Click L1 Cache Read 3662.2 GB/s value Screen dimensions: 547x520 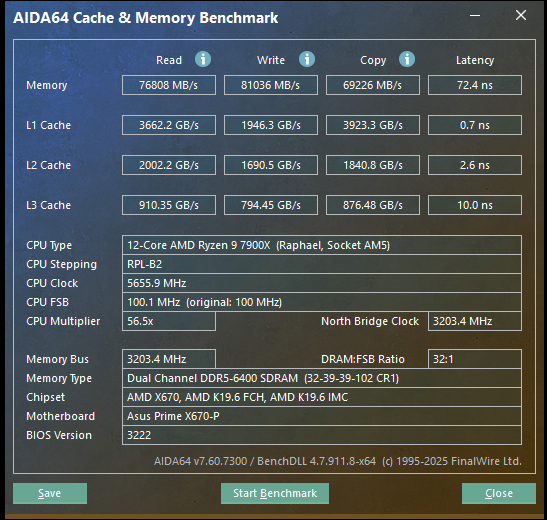(x=169, y=125)
